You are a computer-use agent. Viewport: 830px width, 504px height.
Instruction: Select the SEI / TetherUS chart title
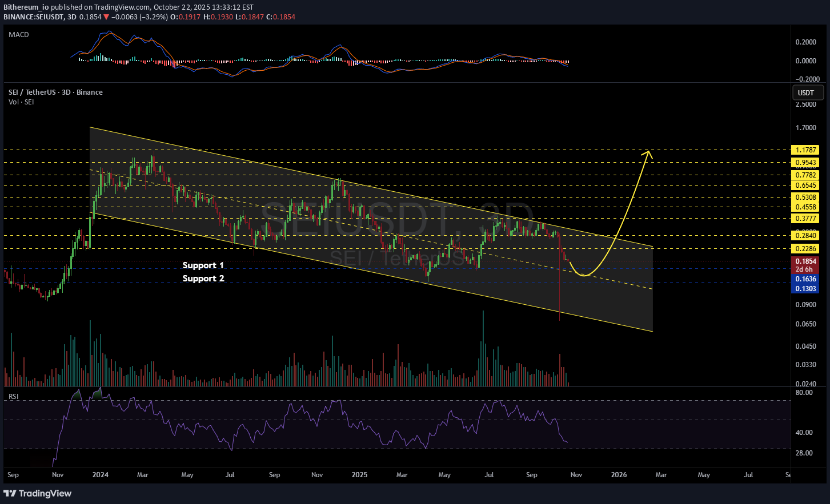(55, 92)
